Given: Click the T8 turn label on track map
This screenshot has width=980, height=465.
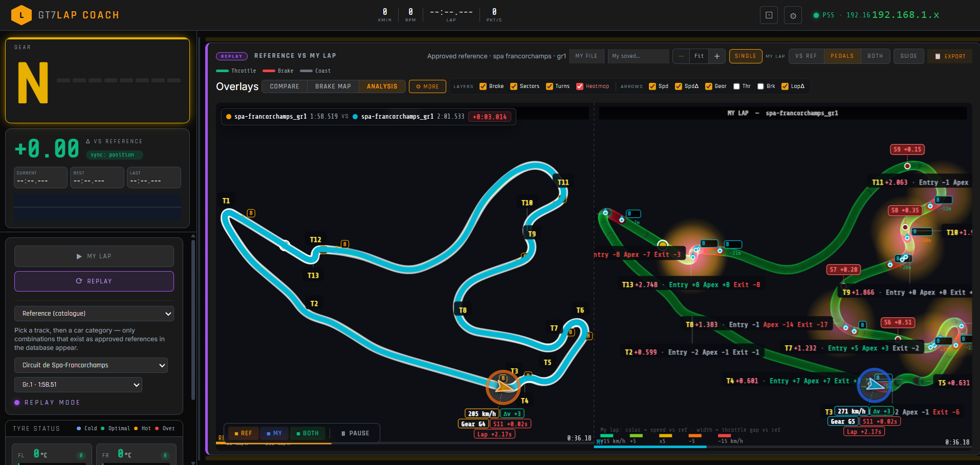Looking at the screenshot, I should 463,311.
